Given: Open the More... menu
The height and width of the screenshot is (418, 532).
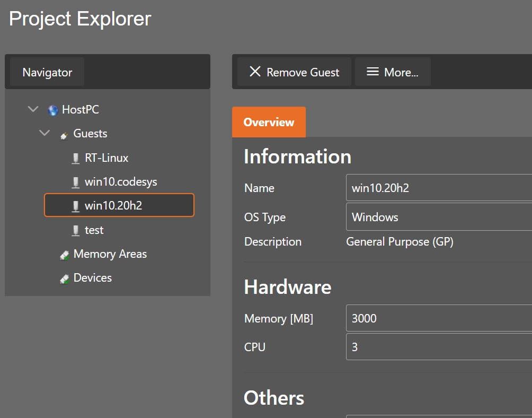Looking at the screenshot, I should (393, 72).
